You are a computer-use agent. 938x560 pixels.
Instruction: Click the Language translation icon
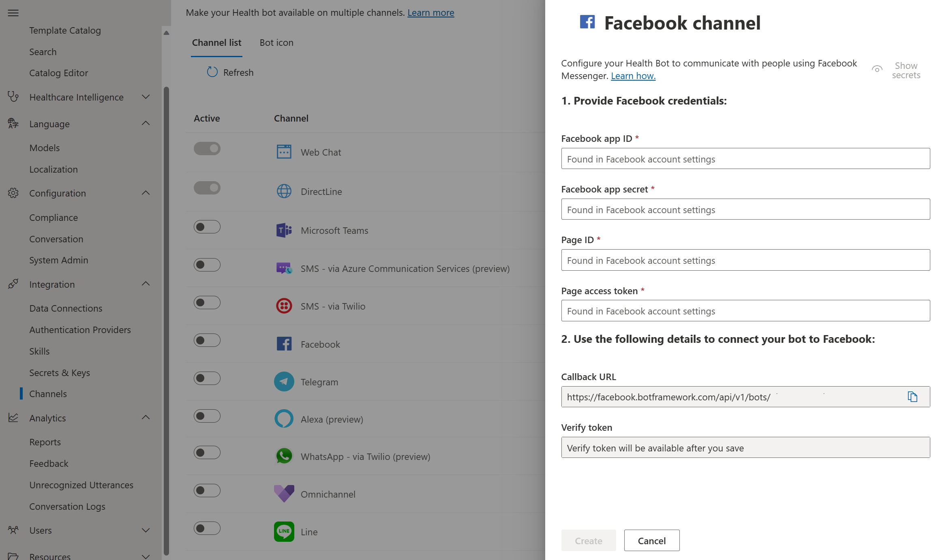(x=13, y=124)
